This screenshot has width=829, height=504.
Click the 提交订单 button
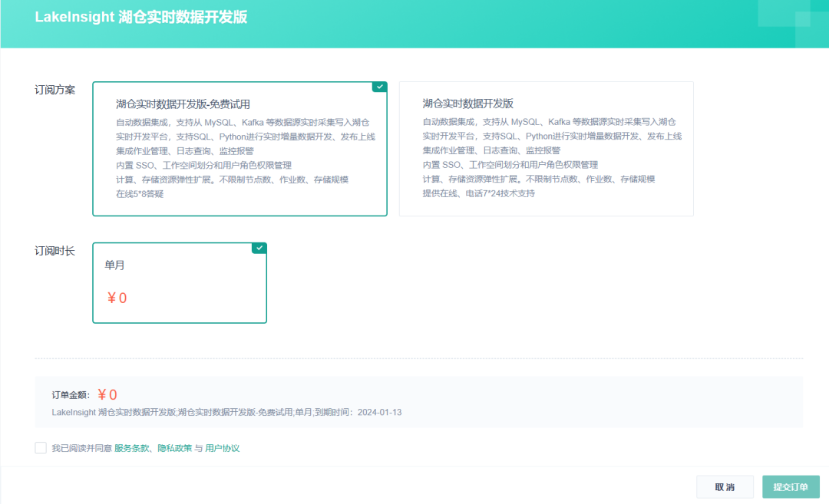[791, 487]
